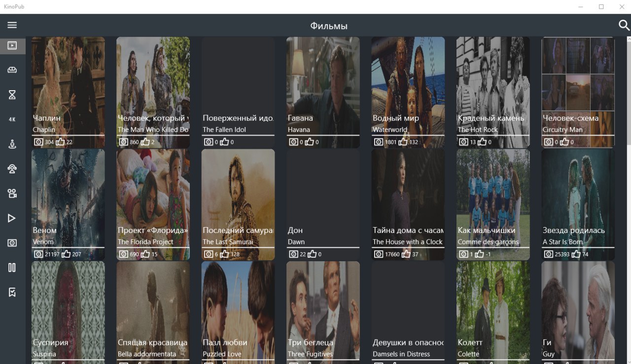This screenshot has width=631, height=364.
Task: Open the Puzzled Love movie poster
Action: 238,312
